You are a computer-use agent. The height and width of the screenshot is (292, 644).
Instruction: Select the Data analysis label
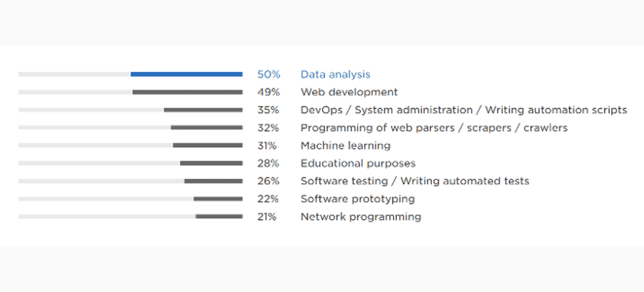click(x=335, y=74)
